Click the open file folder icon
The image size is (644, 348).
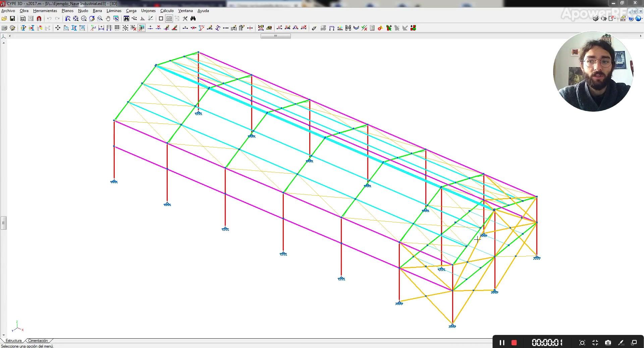tap(4, 19)
